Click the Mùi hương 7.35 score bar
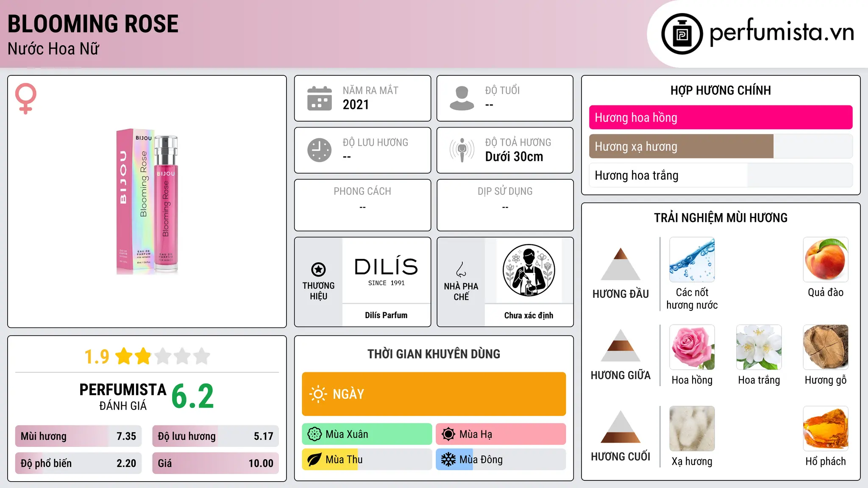The image size is (868, 488). tap(78, 436)
